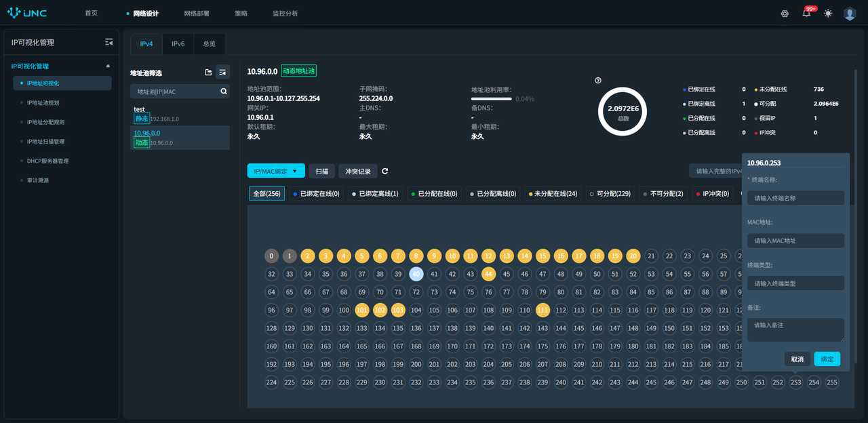This screenshot has height=423, width=868.
Task: Select IP地址可视化 in sidebar
Action: (x=62, y=83)
